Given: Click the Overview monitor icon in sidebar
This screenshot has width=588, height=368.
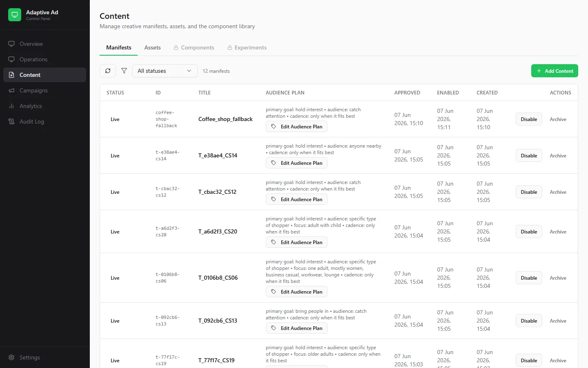Looking at the screenshot, I should point(11,44).
